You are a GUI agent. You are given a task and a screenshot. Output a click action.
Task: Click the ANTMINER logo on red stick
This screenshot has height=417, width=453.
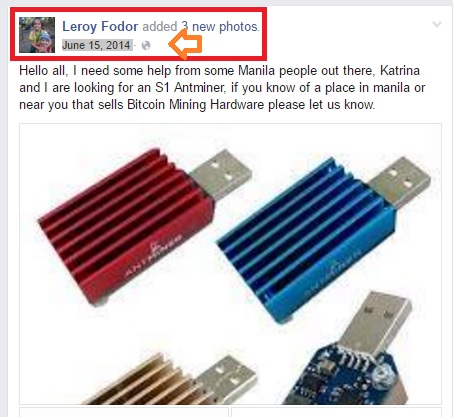153,257
